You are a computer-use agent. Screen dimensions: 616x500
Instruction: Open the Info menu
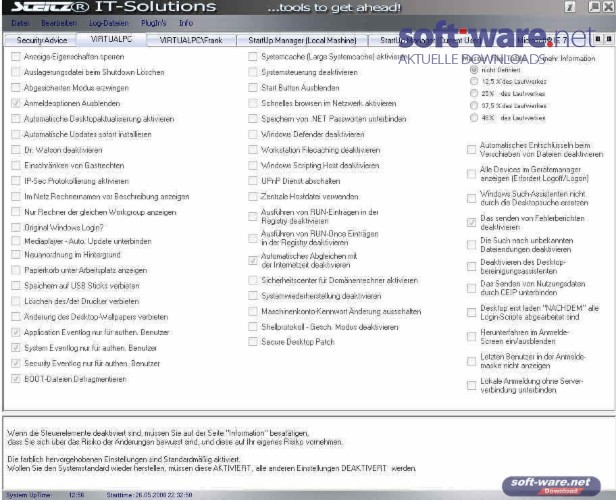tap(186, 23)
